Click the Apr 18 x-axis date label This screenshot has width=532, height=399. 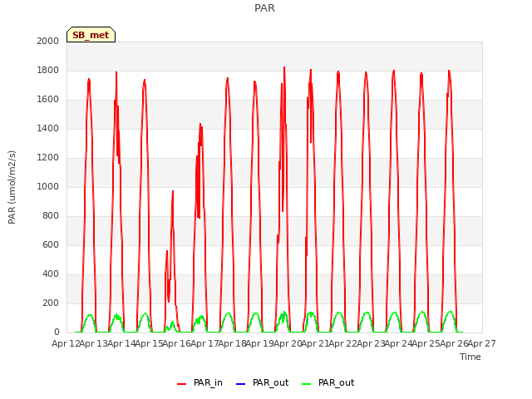click(x=232, y=343)
